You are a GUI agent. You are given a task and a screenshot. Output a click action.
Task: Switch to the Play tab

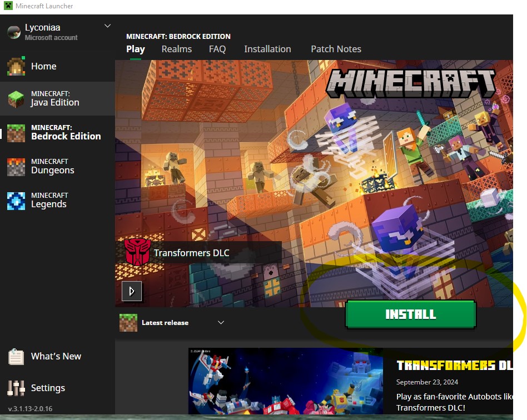(x=136, y=49)
